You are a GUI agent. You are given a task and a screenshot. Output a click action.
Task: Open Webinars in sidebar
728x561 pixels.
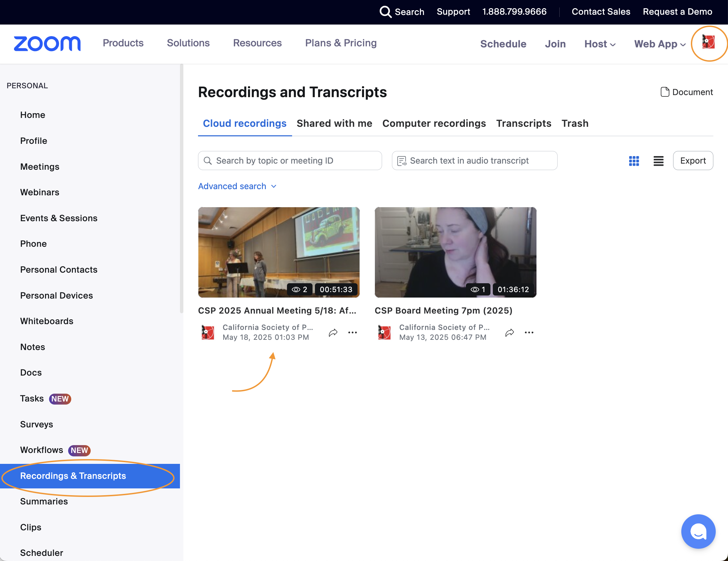[40, 192]
